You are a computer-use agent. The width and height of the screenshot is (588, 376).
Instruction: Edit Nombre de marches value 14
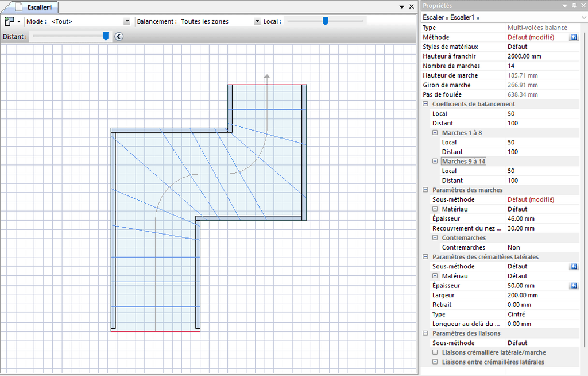[x=542, y=66]
